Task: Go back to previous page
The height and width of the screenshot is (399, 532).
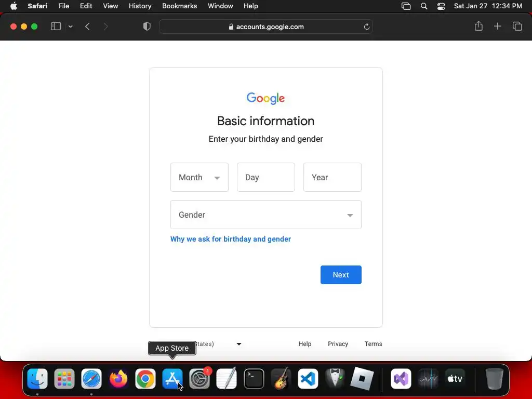Action: click(x=87, y=26)
